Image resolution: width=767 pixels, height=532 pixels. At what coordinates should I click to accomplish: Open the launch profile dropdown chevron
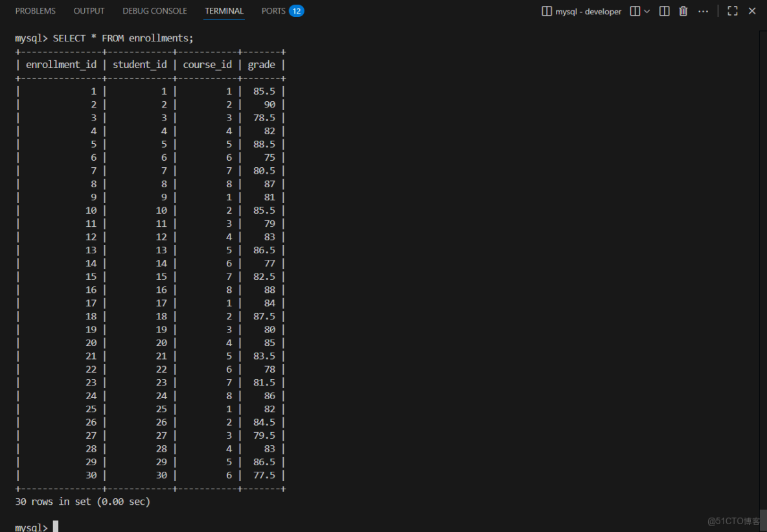pos(647,11)
